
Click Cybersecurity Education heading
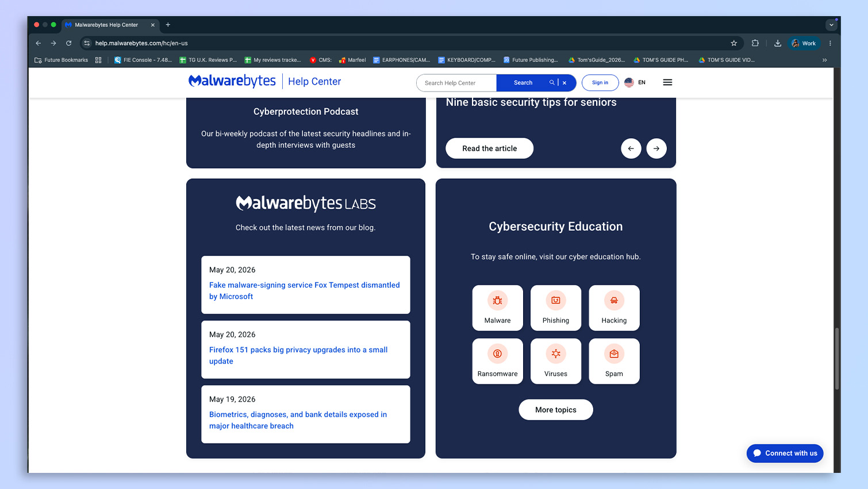[x=556, y=227]
